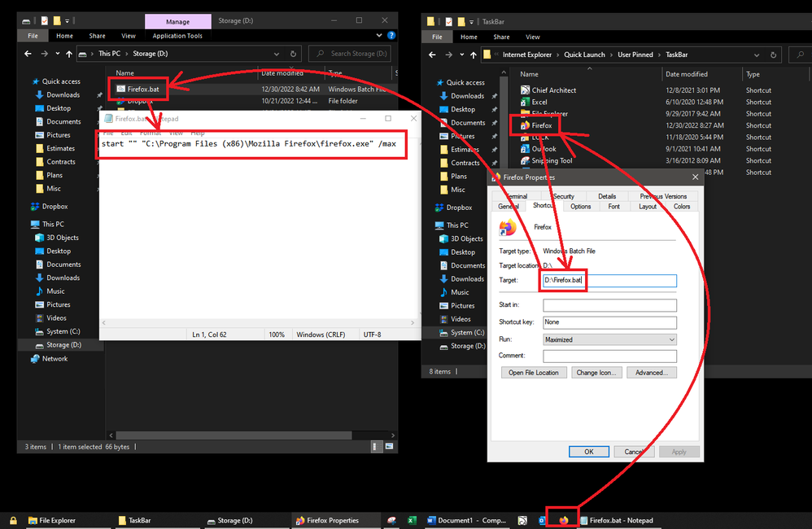Click the Shortcut key field
The height and width of the screenshot is (529, 812).
[x=609, y=322]
